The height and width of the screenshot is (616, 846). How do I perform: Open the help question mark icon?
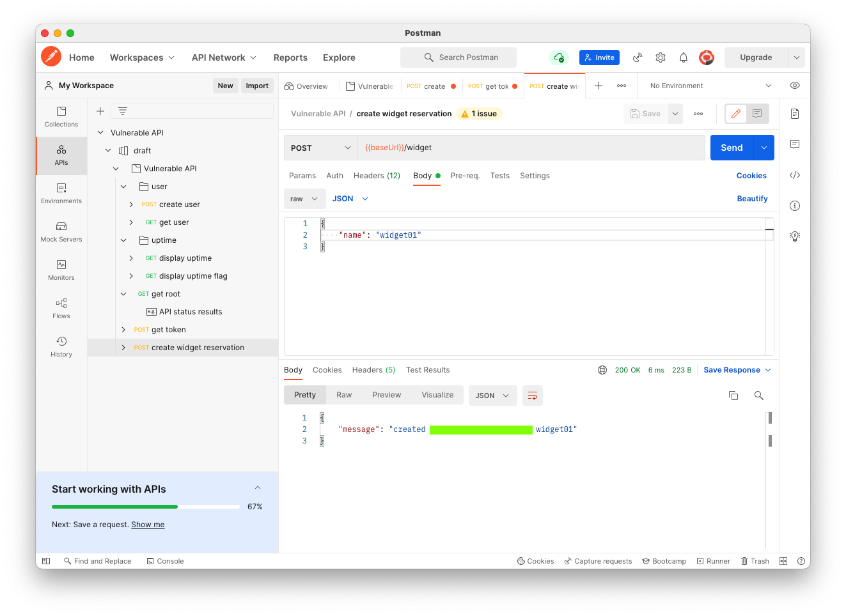(801, 561)
